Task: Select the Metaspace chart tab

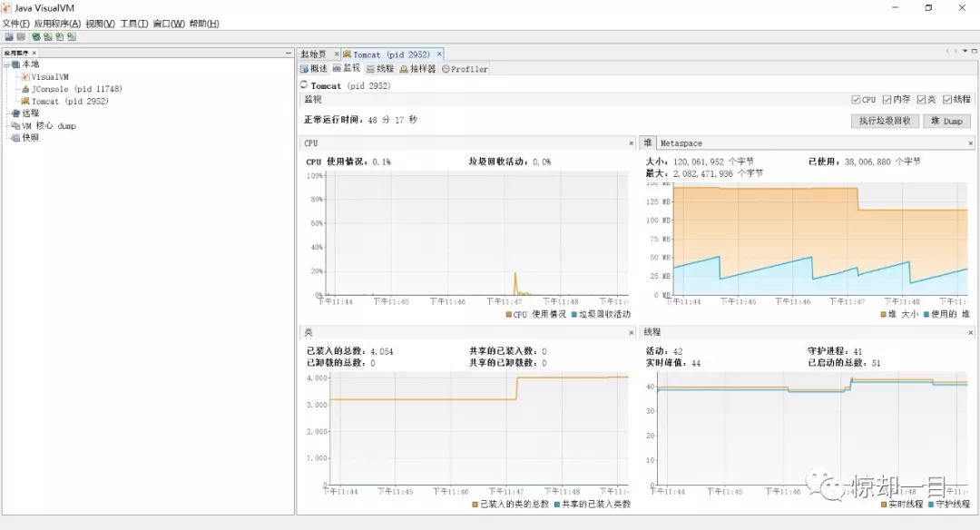Action: pyautogui.click(x=681, y=143)
